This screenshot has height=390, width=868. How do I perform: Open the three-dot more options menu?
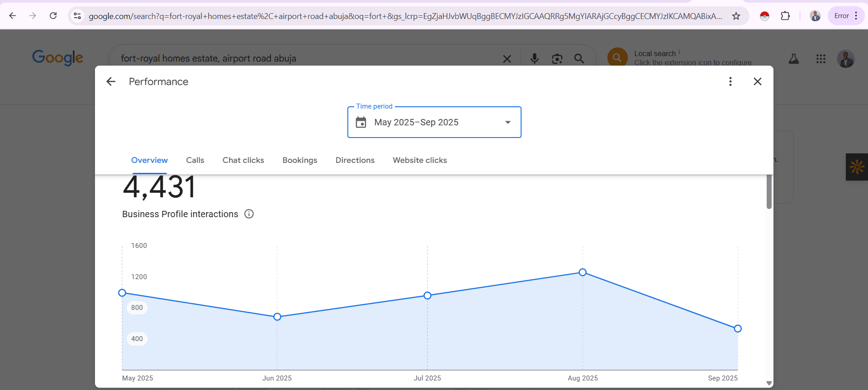(730, 81)
